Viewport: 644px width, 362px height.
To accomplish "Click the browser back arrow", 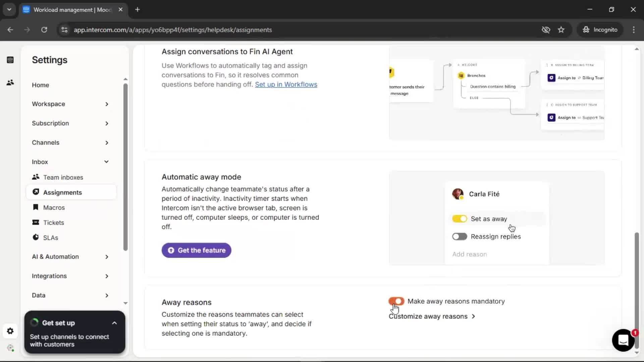I will 10,29.
